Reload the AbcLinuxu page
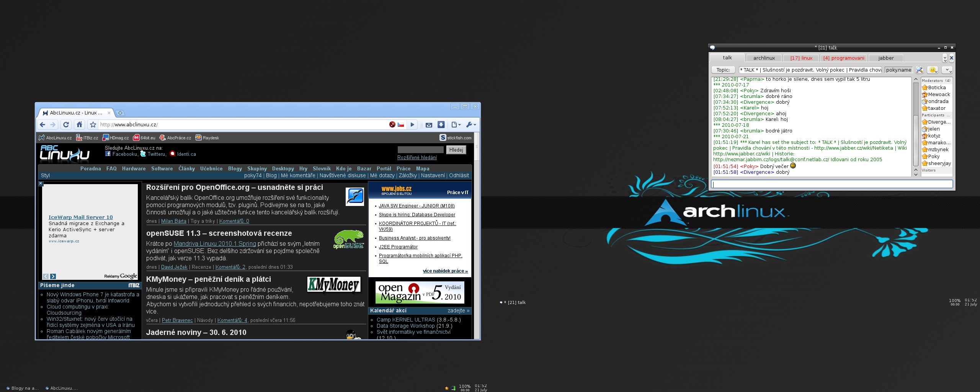The image size is (980, 392). [x=66, y=124]
